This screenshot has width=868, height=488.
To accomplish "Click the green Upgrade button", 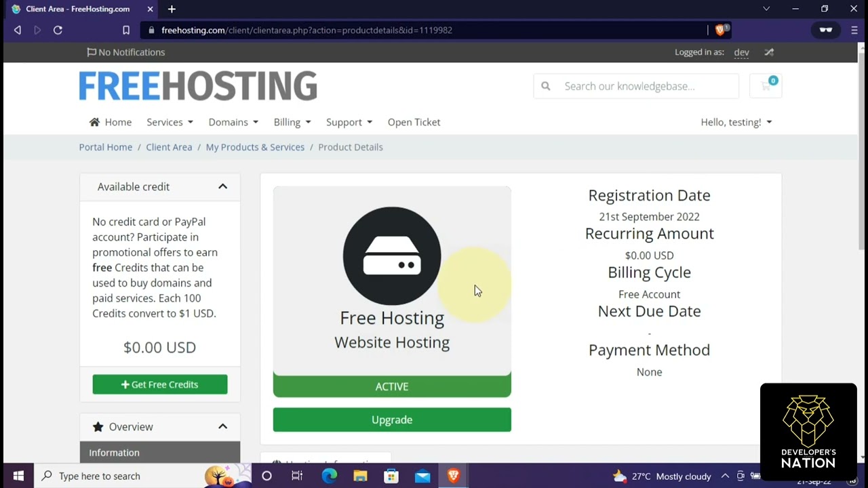I will [392, 420].
